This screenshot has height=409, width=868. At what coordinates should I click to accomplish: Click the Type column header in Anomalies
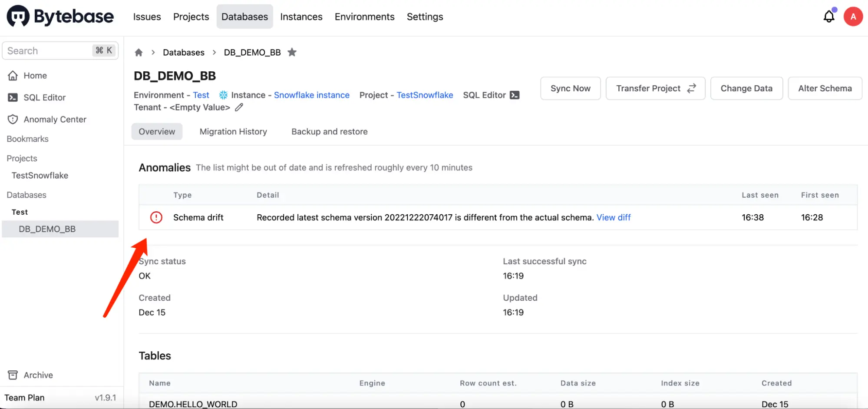pos(182,195)
